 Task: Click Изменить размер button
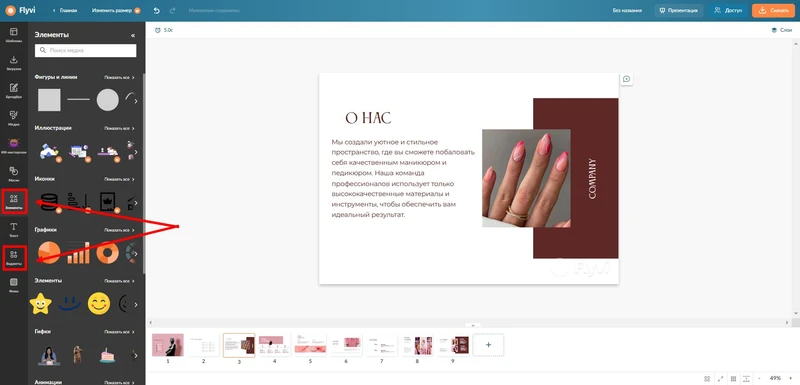(x=116, y=10)
